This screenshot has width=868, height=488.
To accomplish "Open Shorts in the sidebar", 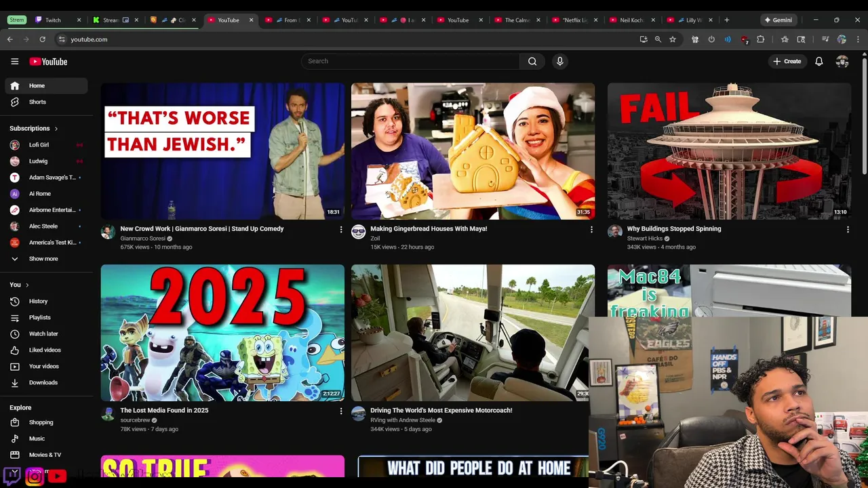I will (46, 102).
